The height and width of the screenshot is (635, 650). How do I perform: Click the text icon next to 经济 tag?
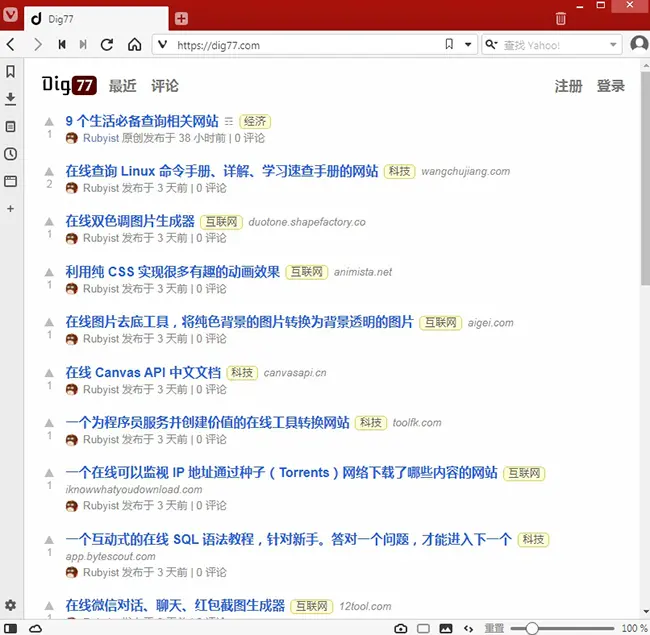pyautogui.click(x=229, y=121)
